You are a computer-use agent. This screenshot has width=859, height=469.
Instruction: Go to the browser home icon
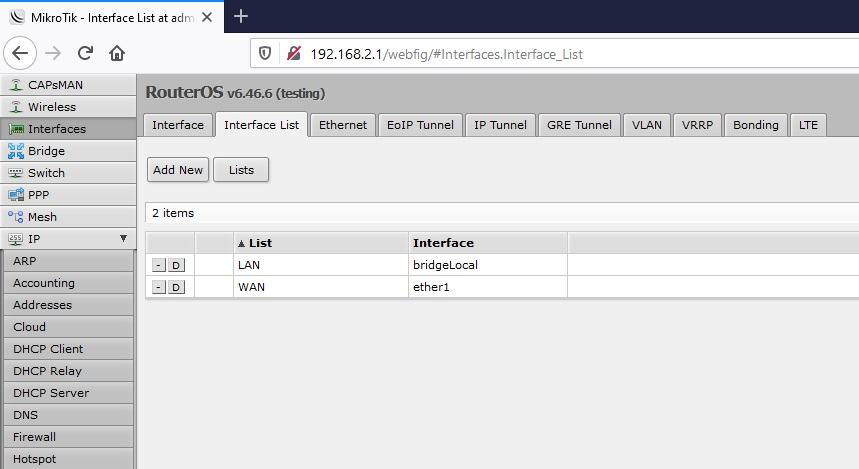click(117, 53)
